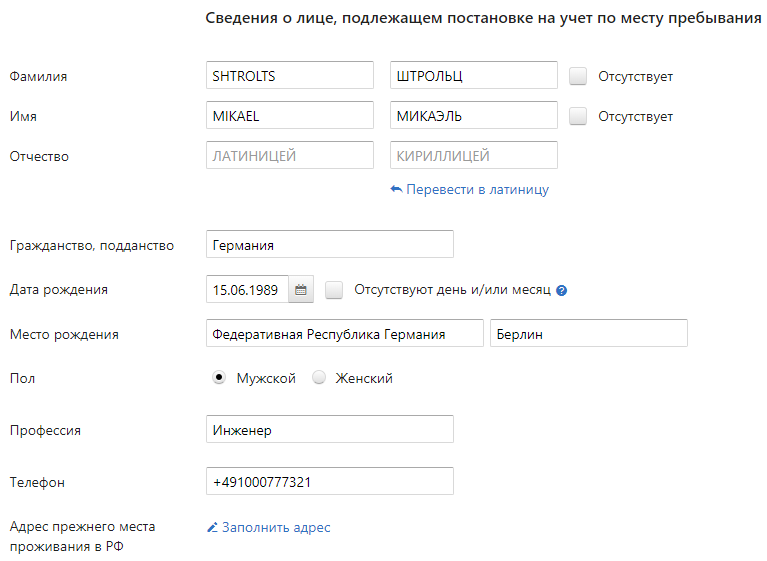
Task: Select the Мужской gender option
Action: click(219, 378)
